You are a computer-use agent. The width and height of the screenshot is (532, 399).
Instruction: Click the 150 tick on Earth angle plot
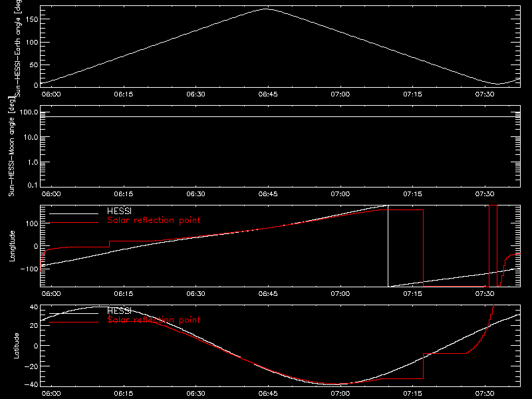pyautogui.click(x=32, y=19)
